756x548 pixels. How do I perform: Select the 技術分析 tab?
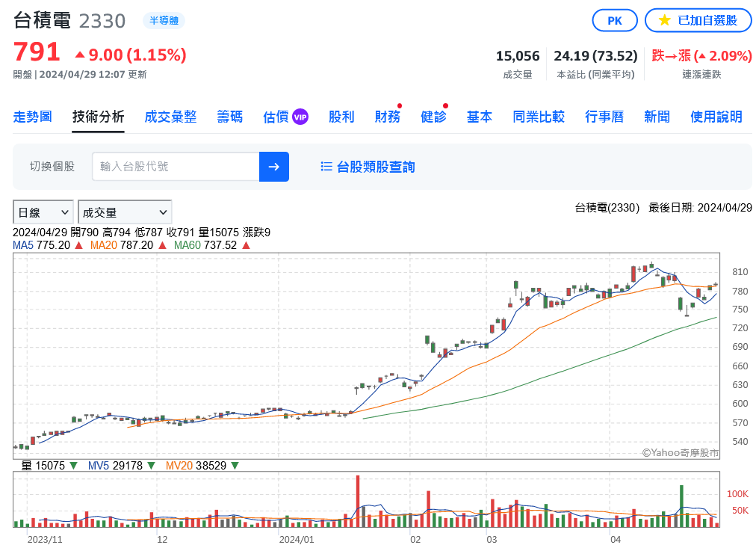pyautogui.click(x=99, y=117)
